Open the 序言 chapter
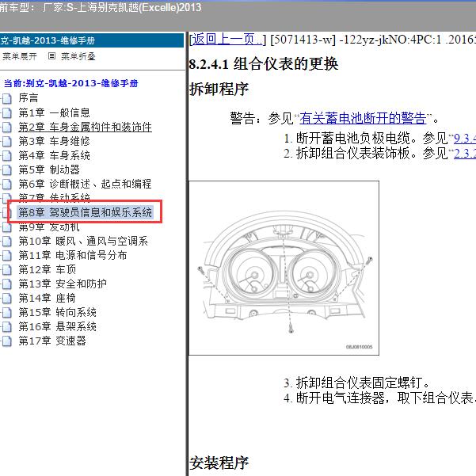The height and width of the screenshot is (476, 476). coord(29,97)
